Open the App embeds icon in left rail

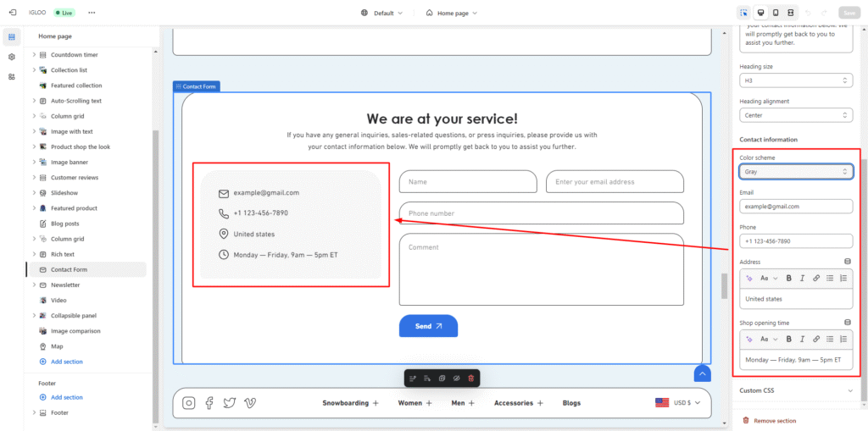(12, 76)
